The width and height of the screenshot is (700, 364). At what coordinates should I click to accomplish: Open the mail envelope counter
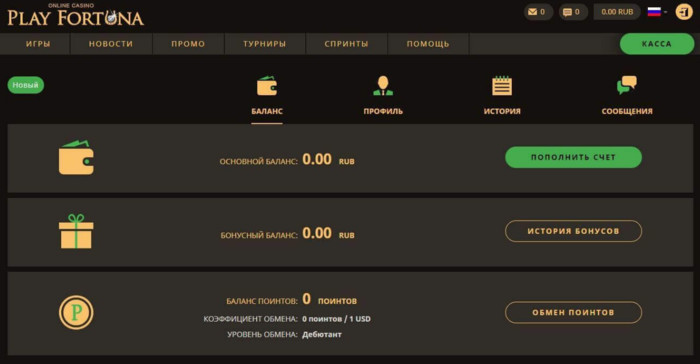coord(538,12)
